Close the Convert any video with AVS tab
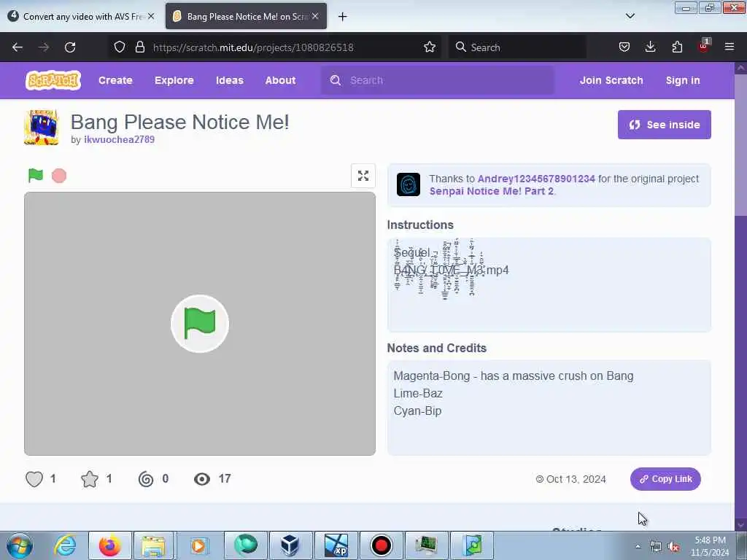The height and width of the screenshot is (560, 747). [x=151, y=16]
